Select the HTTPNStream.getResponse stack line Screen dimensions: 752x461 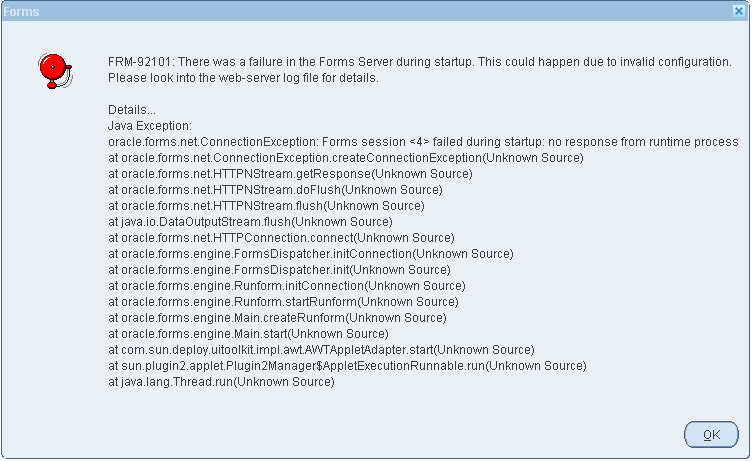pos(290,174)
